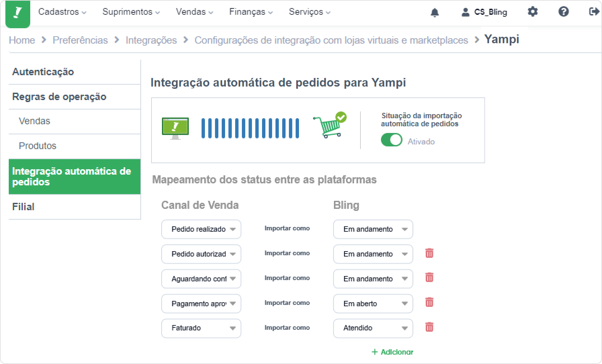Select Autenticação in the sidebar
The image size is (602, 364).
[x=75, y=72]
